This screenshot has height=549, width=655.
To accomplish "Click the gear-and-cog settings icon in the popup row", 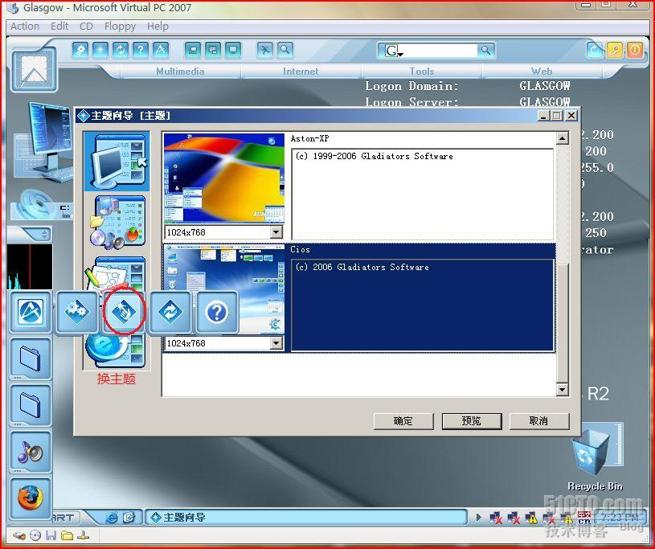I will point(77,312).
